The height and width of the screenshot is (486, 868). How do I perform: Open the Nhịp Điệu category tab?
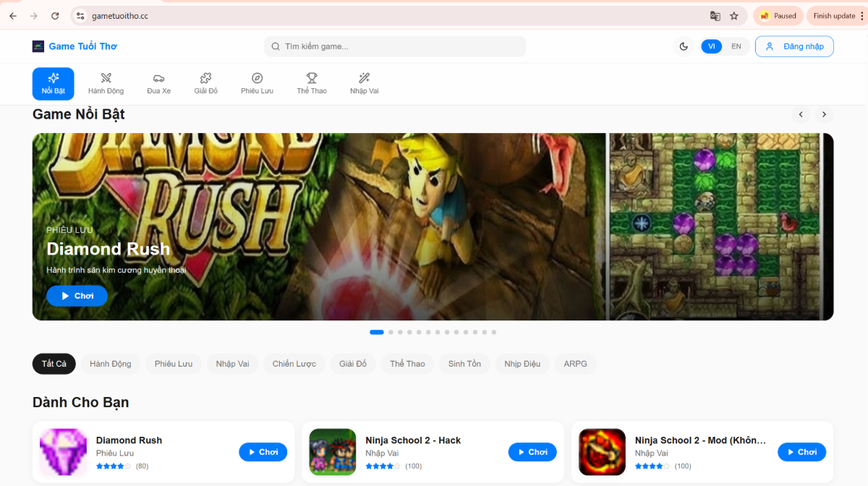522,364
